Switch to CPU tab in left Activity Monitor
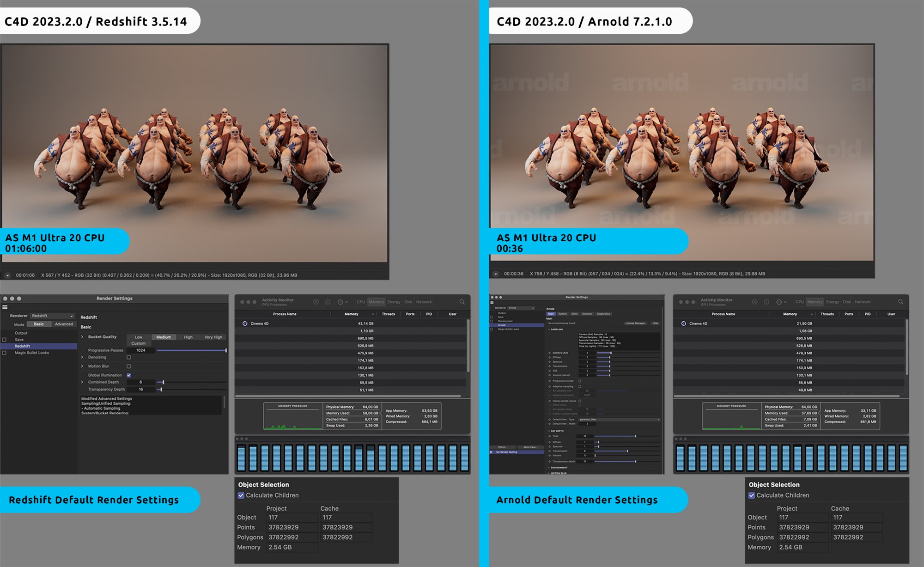 coord(361,302)
